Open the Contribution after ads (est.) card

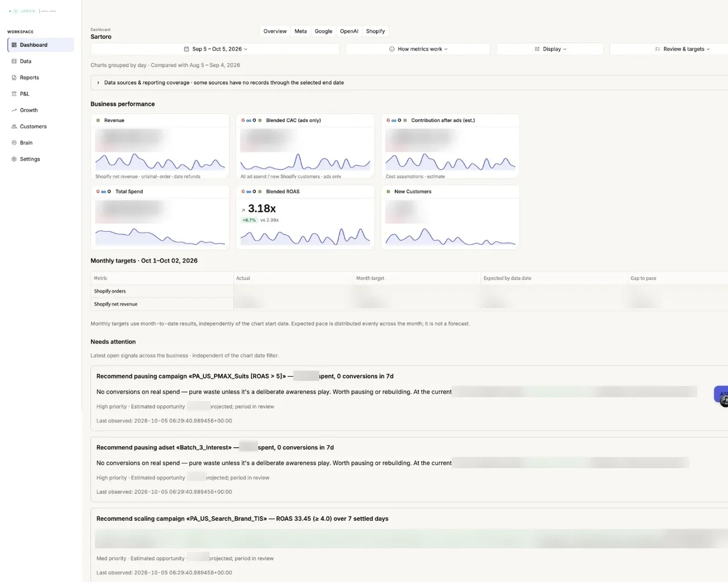tap(450, 146)
